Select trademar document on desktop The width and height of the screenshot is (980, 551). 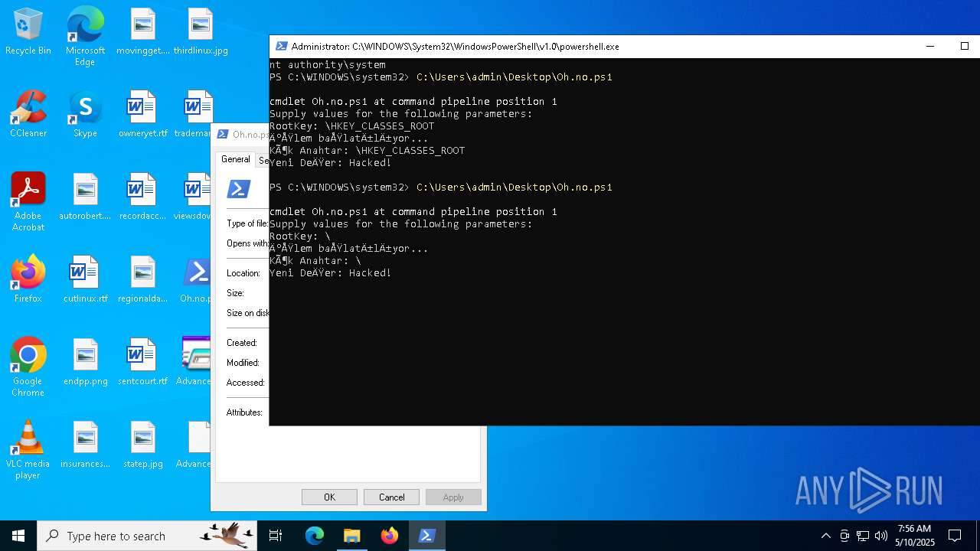[x=193, y=115]
